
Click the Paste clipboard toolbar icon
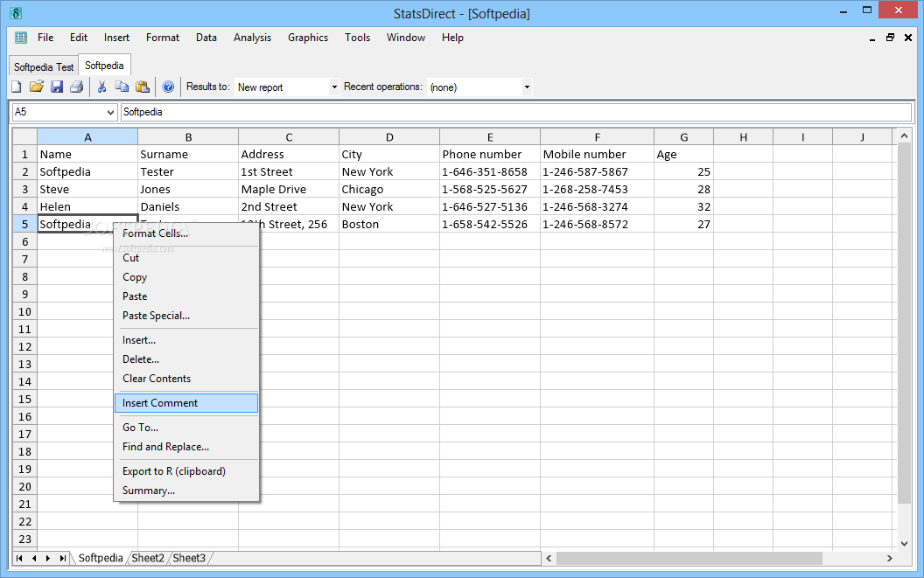pyautogui.click(x=143, y=87)
